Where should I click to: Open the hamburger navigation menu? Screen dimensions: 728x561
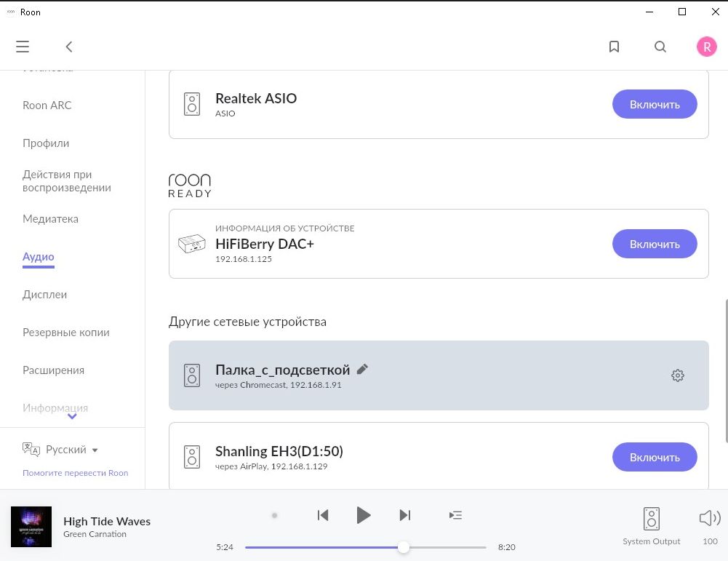23,47
